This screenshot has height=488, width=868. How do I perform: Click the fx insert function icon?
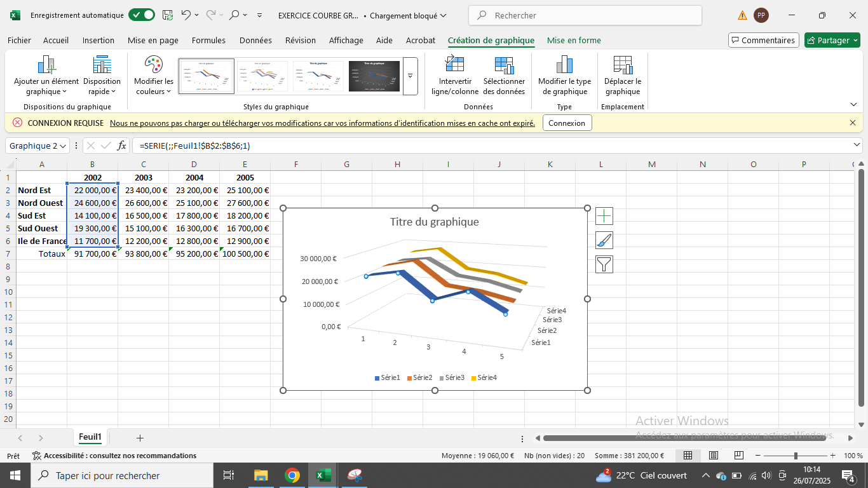[x=122, y=146]
